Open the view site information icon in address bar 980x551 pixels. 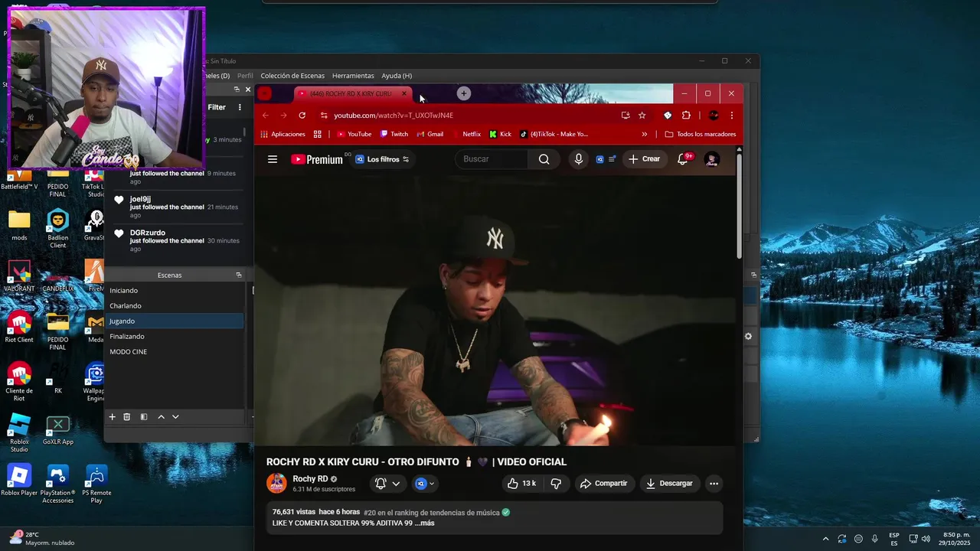click(x=324, y=116)
